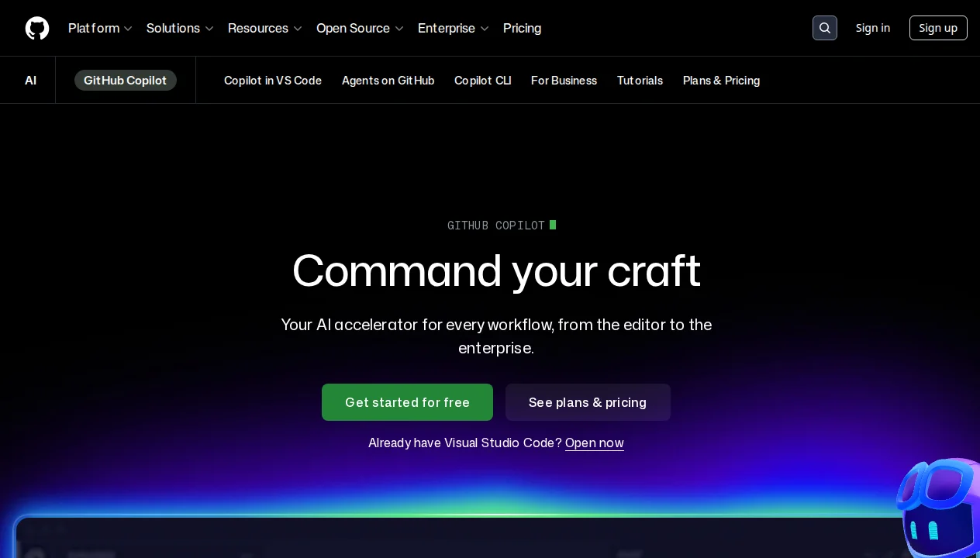The width and height of the screenshot is (980, 558).
Task: Click Get started for free
Action: (x=407, y=402)
